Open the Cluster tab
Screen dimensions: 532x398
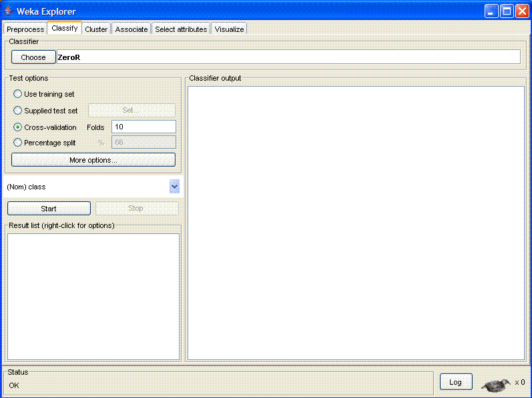(x=96, y=29)
